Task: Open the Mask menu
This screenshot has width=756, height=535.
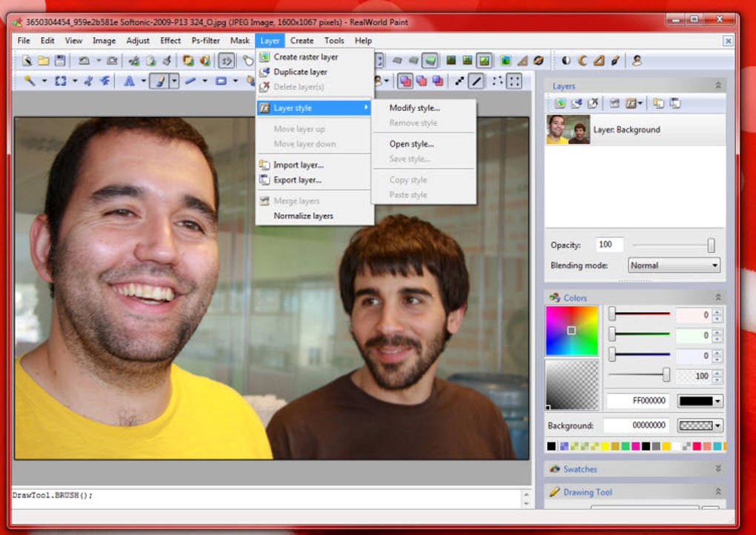Action: click(239, 41)
